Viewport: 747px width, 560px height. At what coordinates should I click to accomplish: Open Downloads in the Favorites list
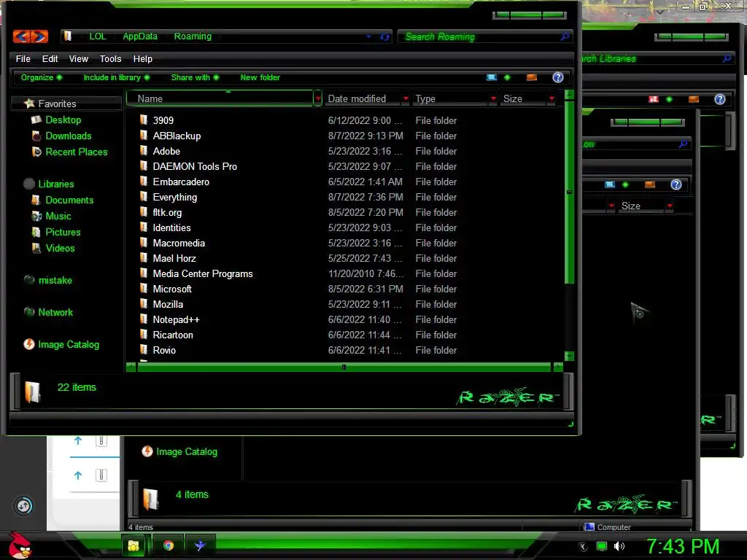(68, 136)
